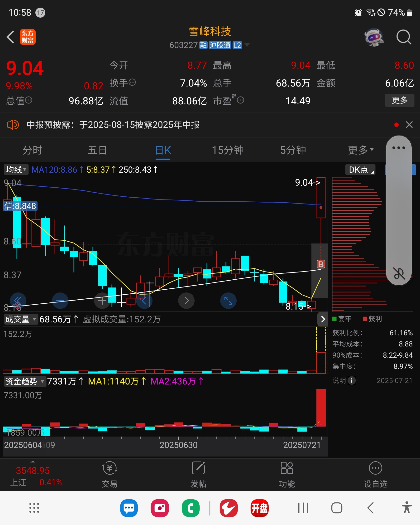The height and width of the screenshot is (525, 420).
Task: Open 市盈 P/E info icon
Action: coord(240,100)
